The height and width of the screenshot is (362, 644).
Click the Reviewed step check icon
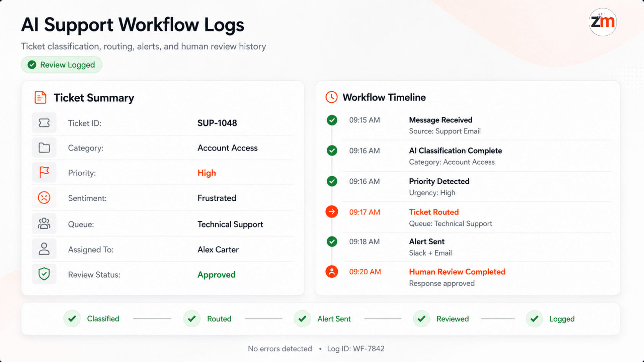pyautogui.click(x=422, y=319)
